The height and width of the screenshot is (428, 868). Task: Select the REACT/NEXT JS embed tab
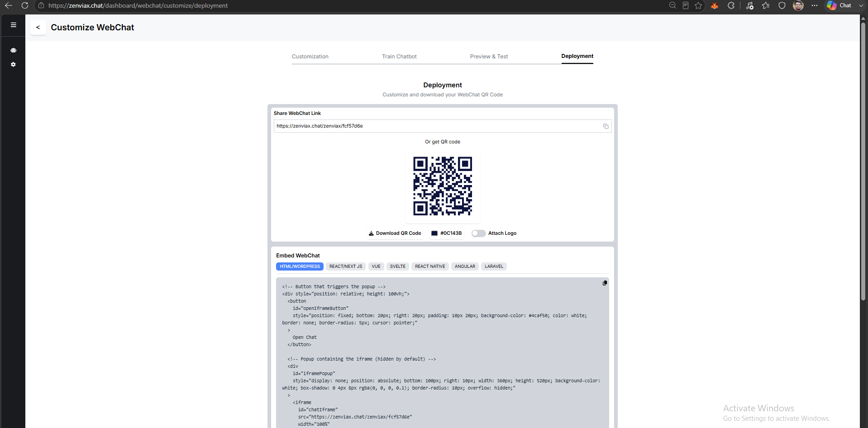pos(346,266)
